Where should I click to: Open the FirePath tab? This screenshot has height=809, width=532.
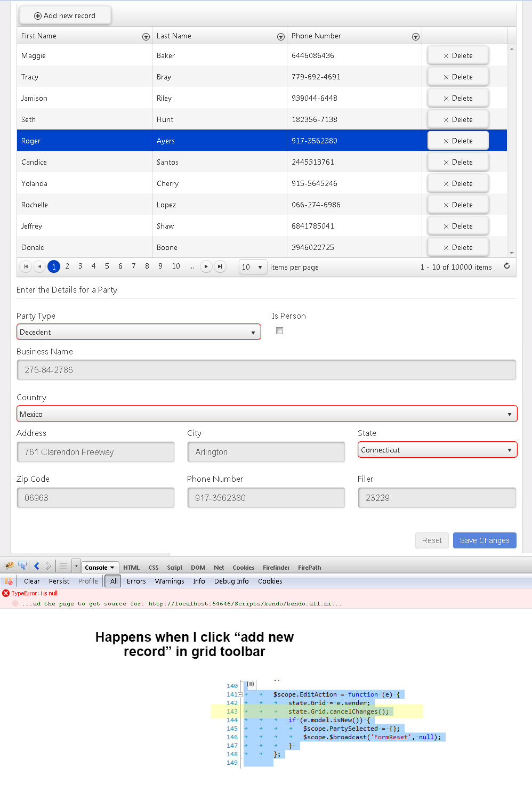click(310, 568)
